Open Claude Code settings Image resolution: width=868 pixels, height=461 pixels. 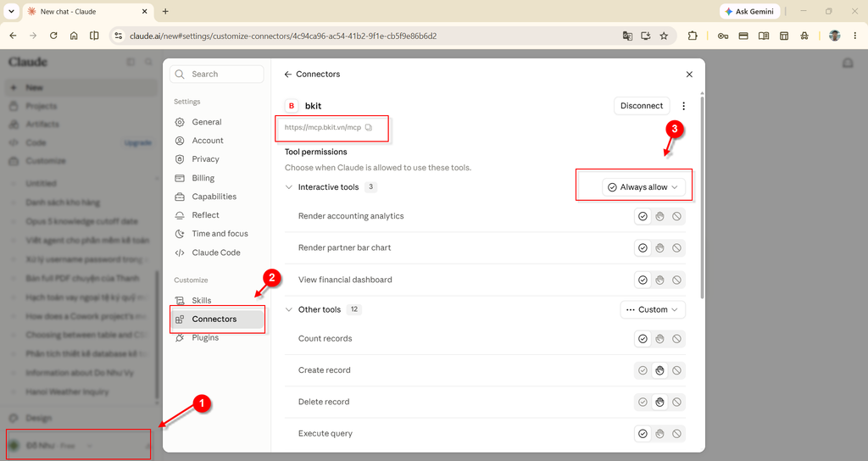point(216,253)
